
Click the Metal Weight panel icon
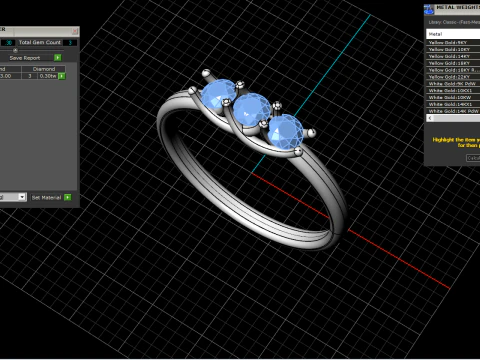429,9
